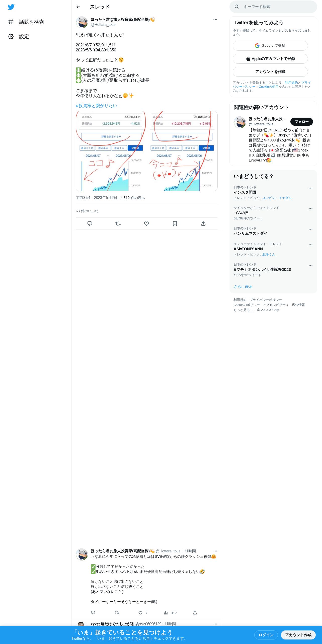Bookmark the main tweet
322x644 pixels.
pos(175,223)
